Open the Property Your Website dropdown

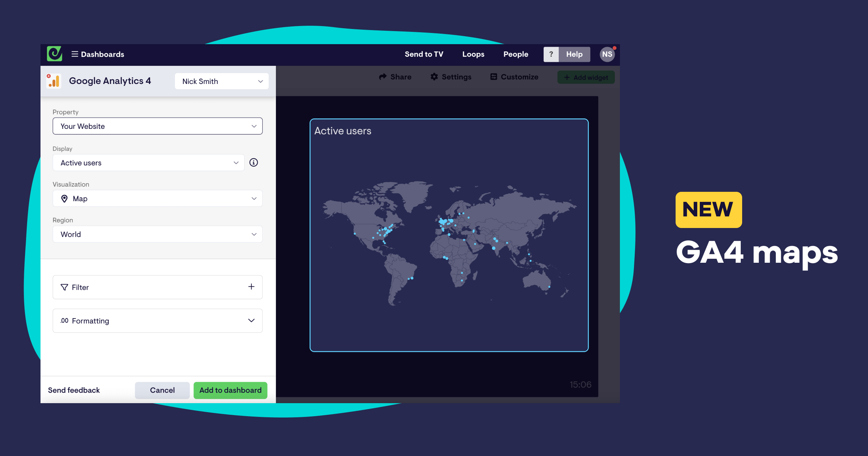(158, 126)
